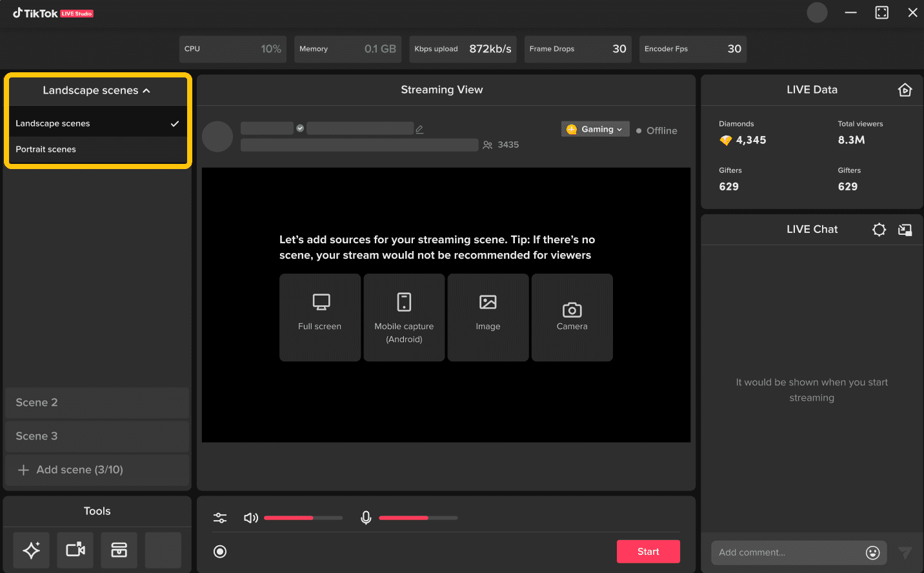The width and height of the screenshot is (924, 573).
Task: Select Scene 2
Action: (97, 403)
